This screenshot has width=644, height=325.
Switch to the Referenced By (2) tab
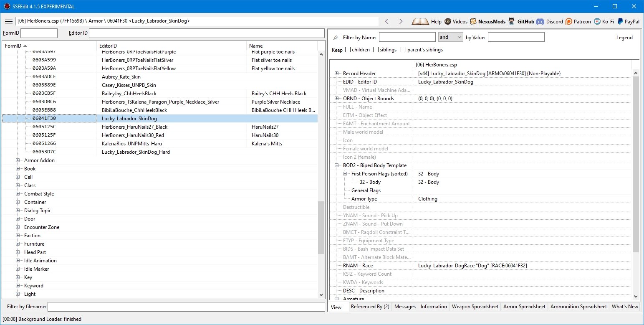[370, 307]
